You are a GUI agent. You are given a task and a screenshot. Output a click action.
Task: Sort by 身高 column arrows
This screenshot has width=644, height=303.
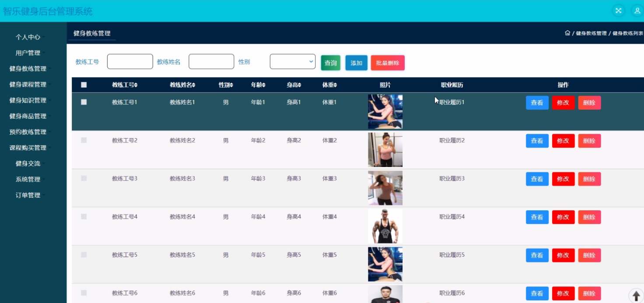click(x=299, y=85)
